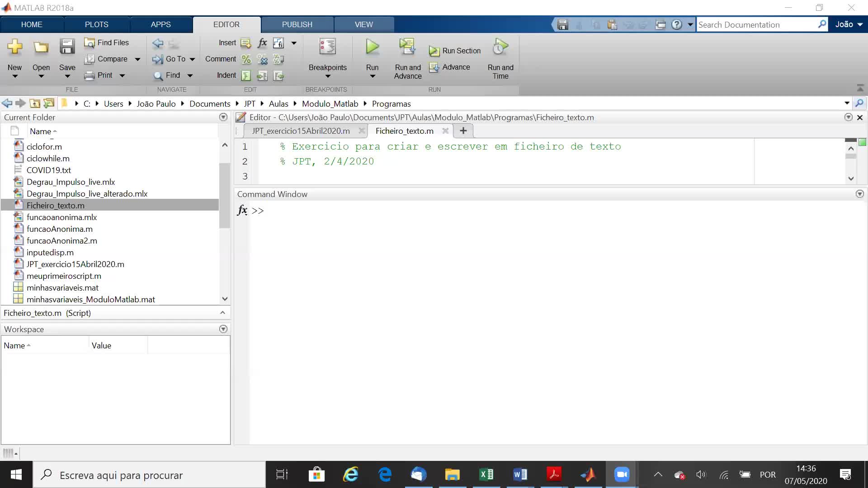Click the insert fixed-point data icon
Screen dimensions: 868x488
(278, 43)
